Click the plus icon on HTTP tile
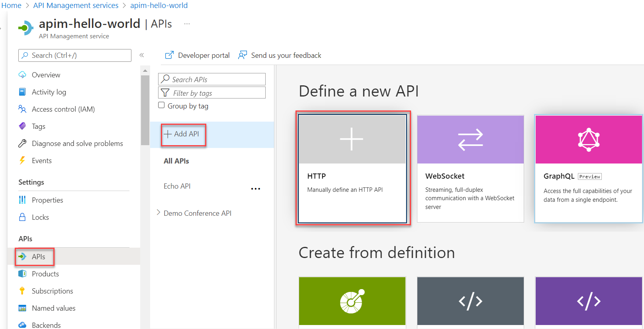Screen dimensions: 644x329 352,139
